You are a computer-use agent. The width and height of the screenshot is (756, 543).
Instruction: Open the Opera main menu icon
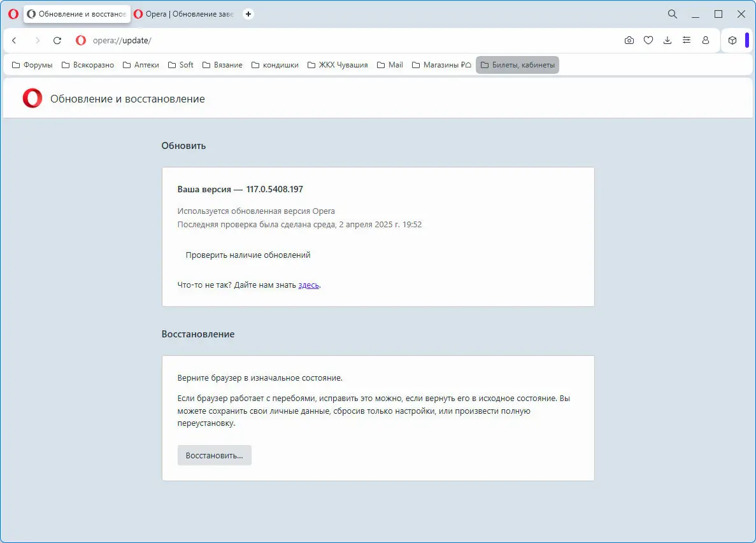point(13,14)
